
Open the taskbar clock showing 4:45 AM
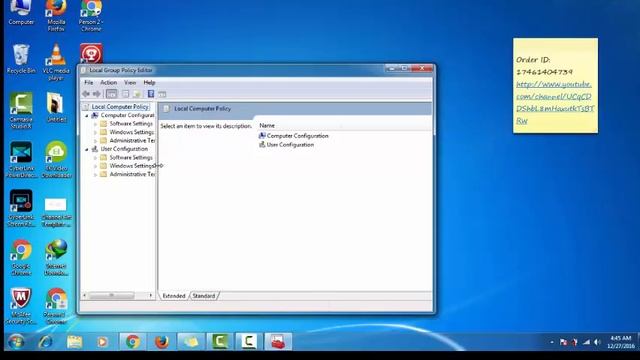click(x=621, y=342)
